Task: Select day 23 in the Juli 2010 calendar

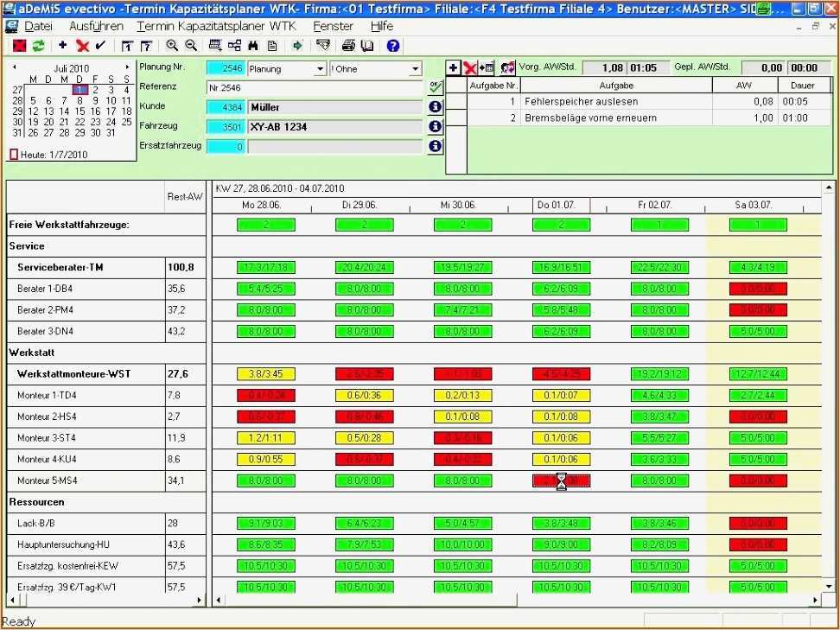Action: coord(95,122)
